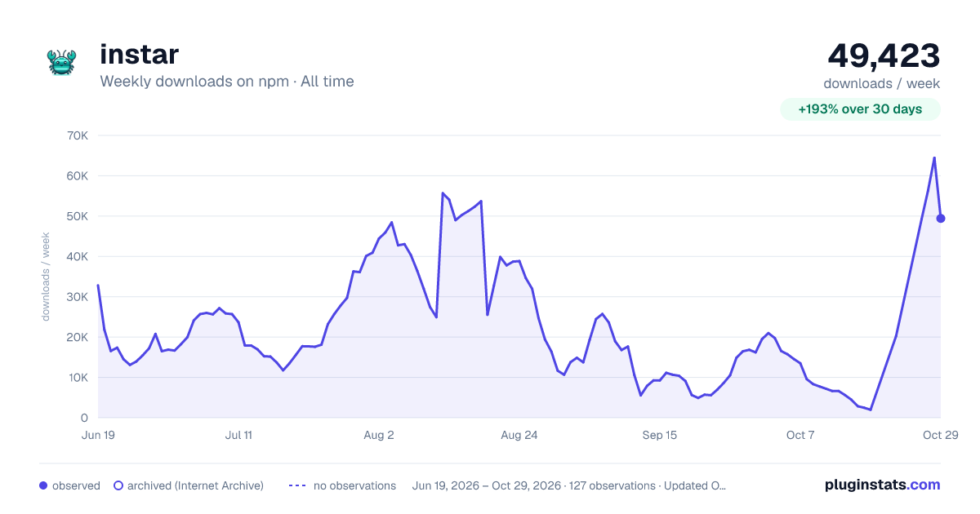Click the 20K y-axis label
980x514 pixels.
tap(77, 337)
